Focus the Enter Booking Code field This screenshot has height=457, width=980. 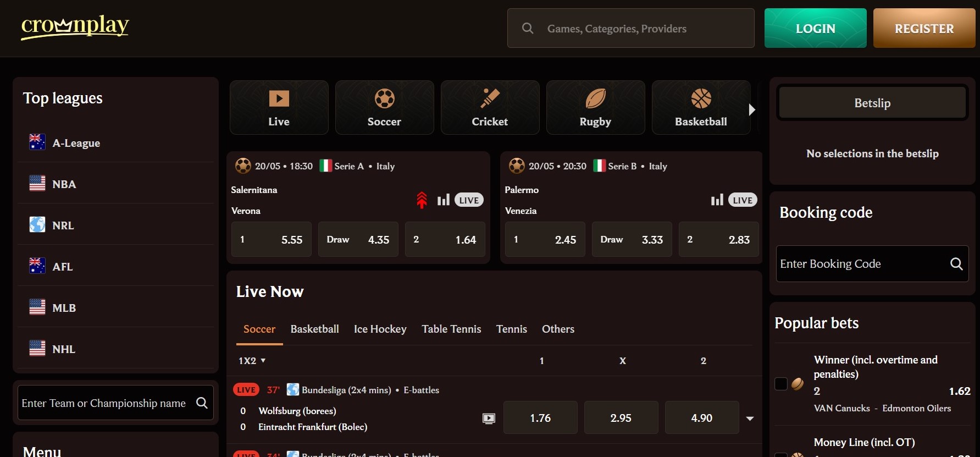pyautogui.click(x=872, y=264)
